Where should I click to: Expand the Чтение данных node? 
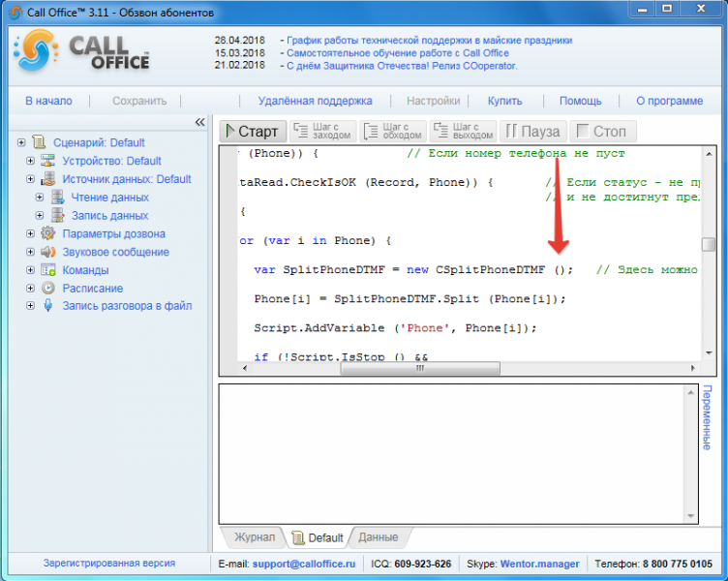[40, 197]
